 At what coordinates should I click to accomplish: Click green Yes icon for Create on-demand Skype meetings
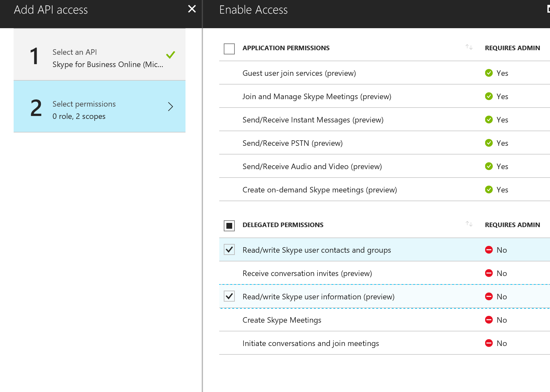coord(489,190)
